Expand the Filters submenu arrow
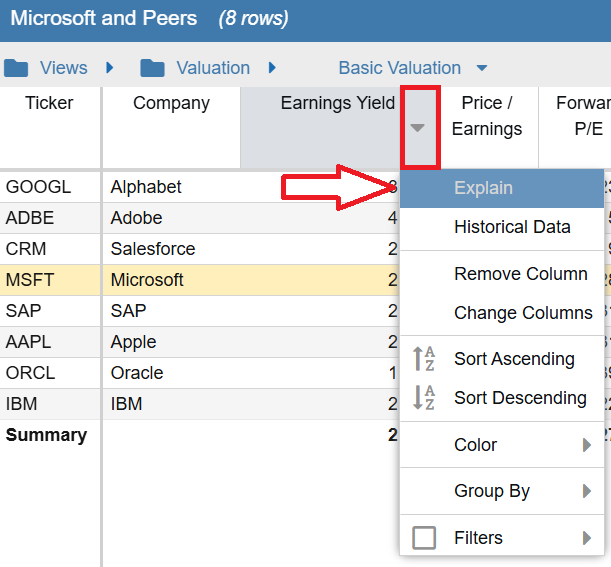 (x=587, y=538)
